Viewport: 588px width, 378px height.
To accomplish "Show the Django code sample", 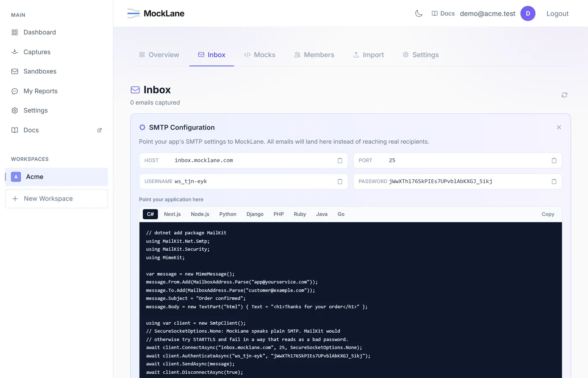I will click(x=255, y=214).
